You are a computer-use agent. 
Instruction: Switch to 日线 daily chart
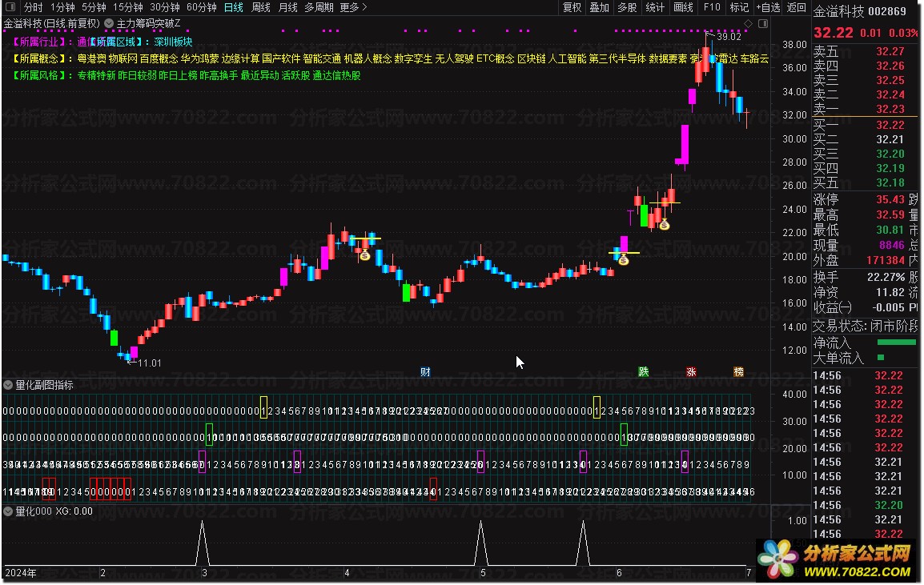pyautogui.click(x=234, y=7)
